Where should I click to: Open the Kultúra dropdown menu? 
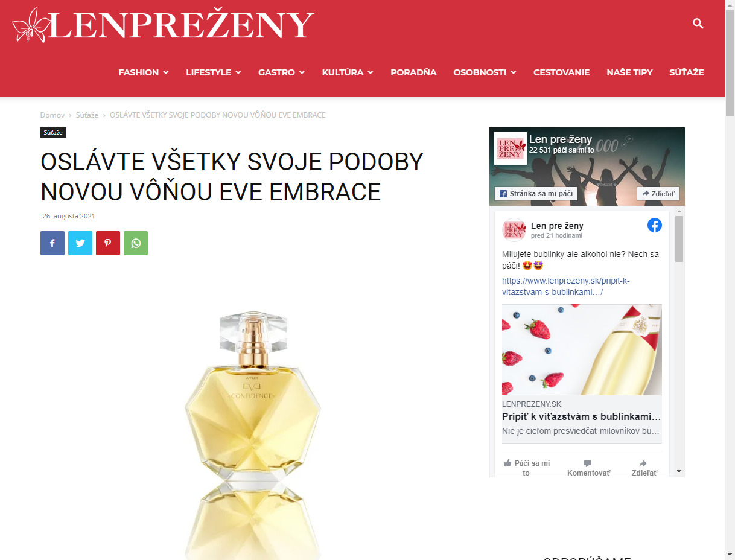click(x=348, y=72)
